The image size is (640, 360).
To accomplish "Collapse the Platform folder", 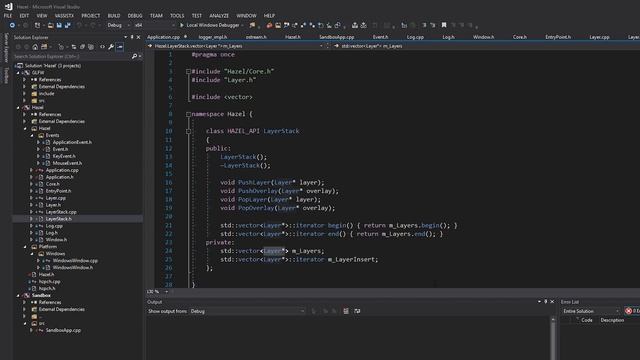I will (x=25, y=247).
